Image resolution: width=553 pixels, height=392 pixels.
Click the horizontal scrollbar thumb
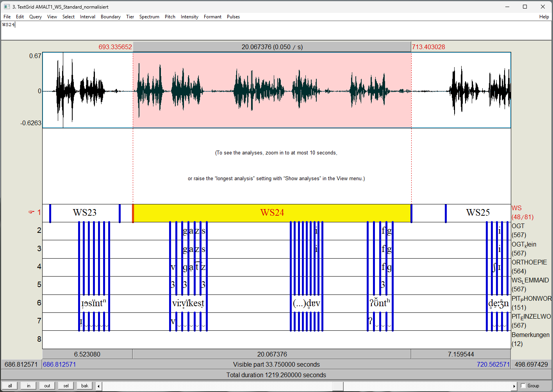tap(338, 386)
